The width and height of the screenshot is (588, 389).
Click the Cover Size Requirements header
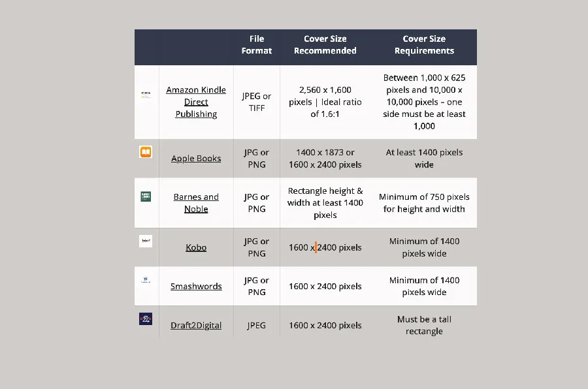tap(424, 44)
